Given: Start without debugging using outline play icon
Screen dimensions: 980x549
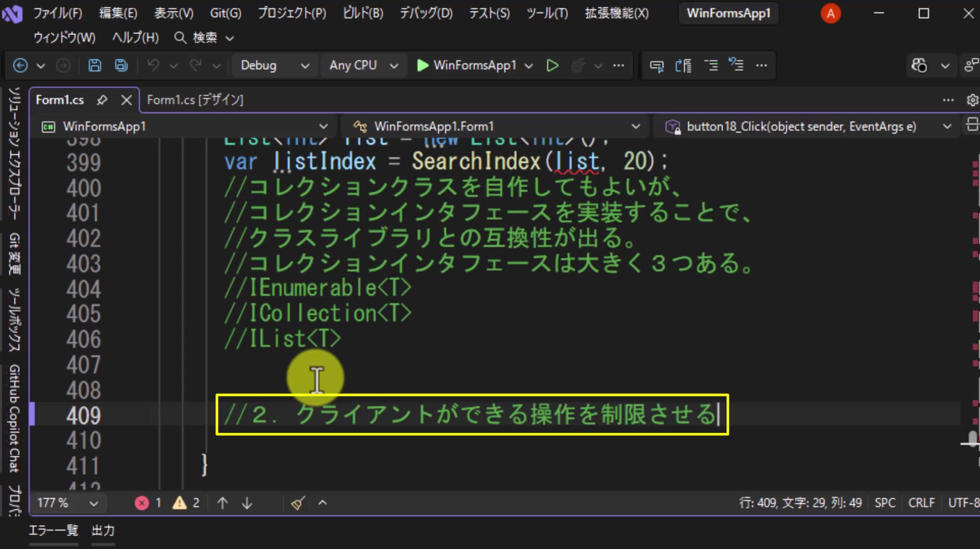Looking at the screenshot, I should tap(552, 65).
